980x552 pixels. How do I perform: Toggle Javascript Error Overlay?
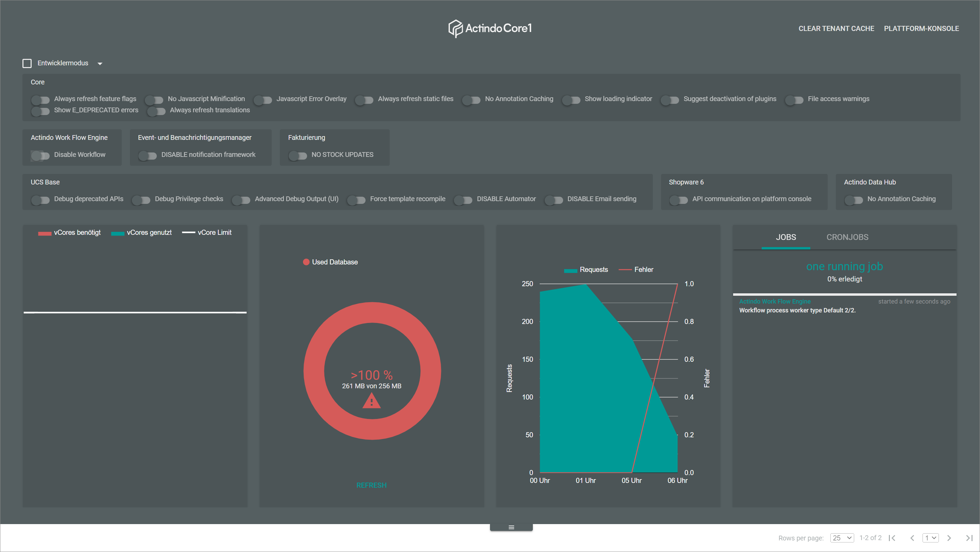click(x=263, y=100)
